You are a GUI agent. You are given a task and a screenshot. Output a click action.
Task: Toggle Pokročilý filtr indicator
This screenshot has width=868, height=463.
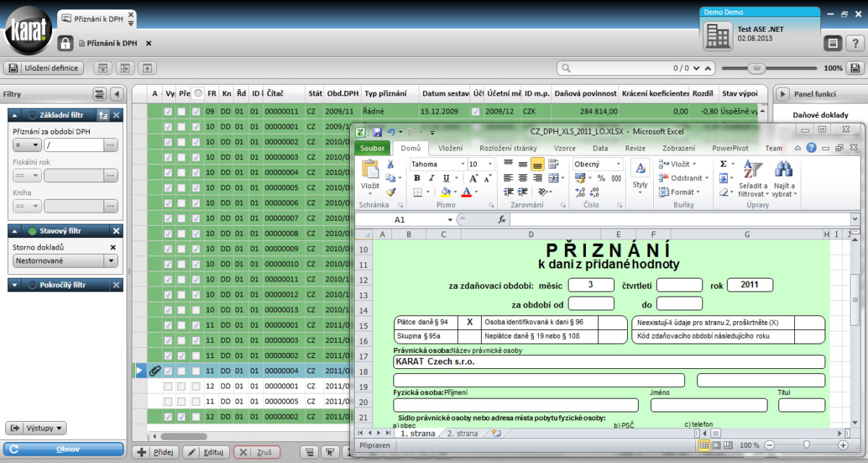point(33,285)
